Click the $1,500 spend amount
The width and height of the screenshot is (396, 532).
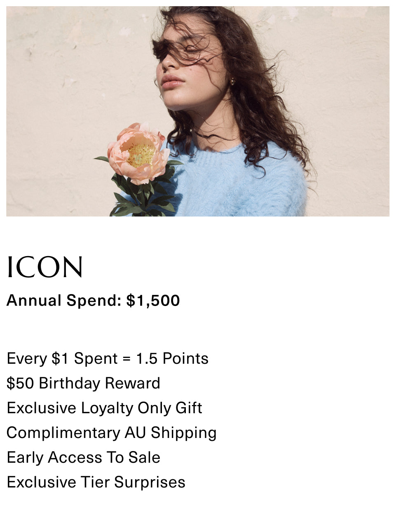pos(153,301)
